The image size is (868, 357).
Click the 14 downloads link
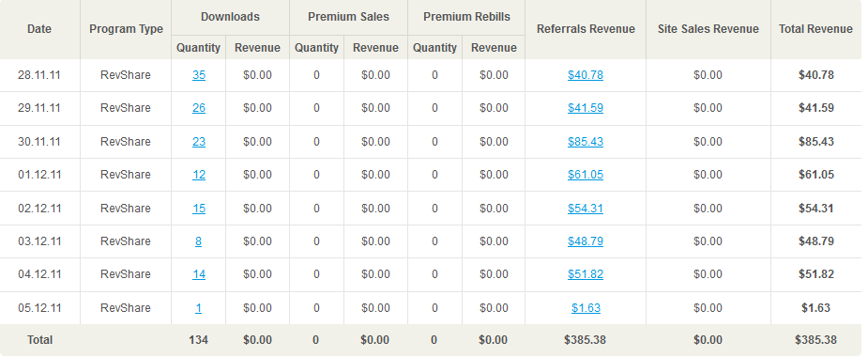(199, 273)
